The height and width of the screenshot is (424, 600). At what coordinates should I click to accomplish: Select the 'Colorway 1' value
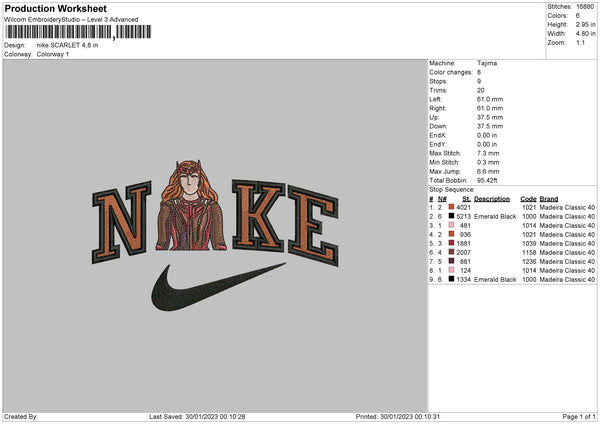coord(53,54)
